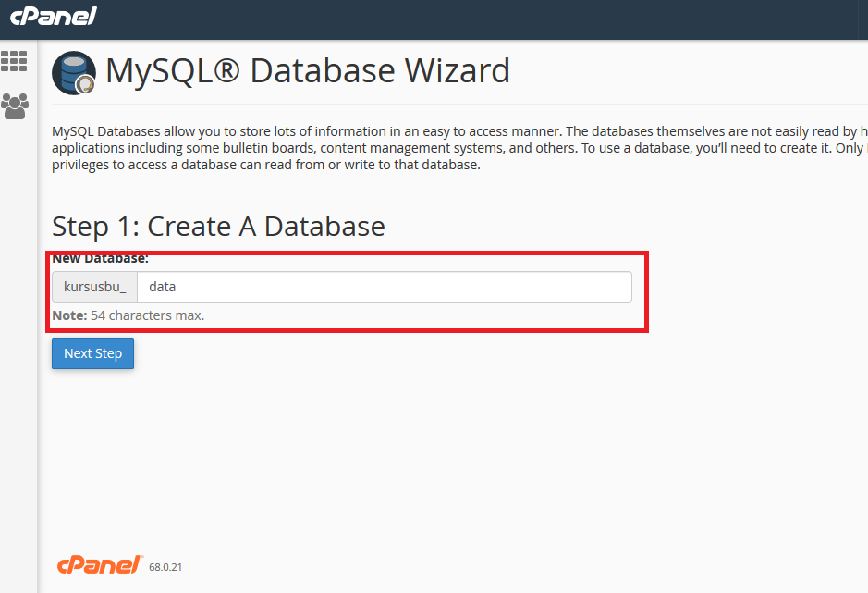Click the word 'data' in database field
868x593 pixels.
pyautogui.click(x=162, y=287)
